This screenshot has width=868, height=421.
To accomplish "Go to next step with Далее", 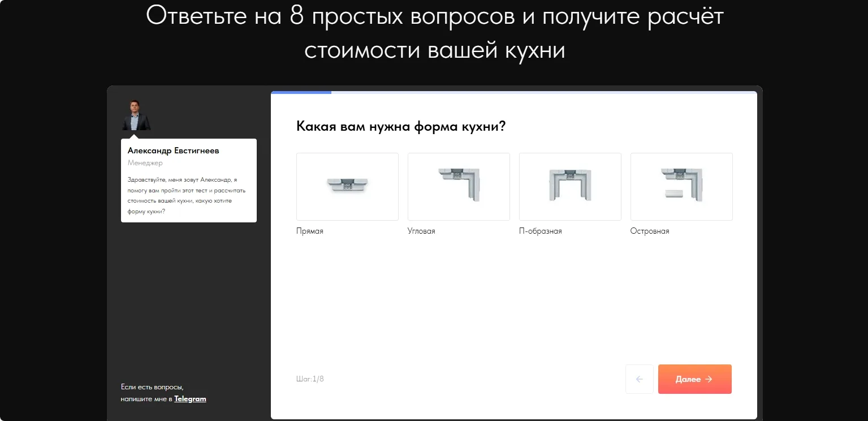I will (695, 379).
